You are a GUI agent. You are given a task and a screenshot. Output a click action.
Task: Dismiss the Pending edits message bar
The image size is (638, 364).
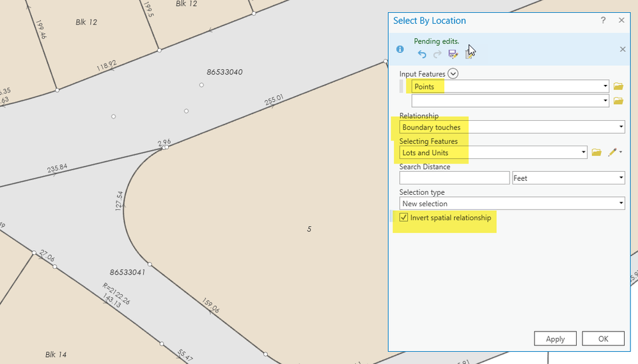(x=623, y=49)
